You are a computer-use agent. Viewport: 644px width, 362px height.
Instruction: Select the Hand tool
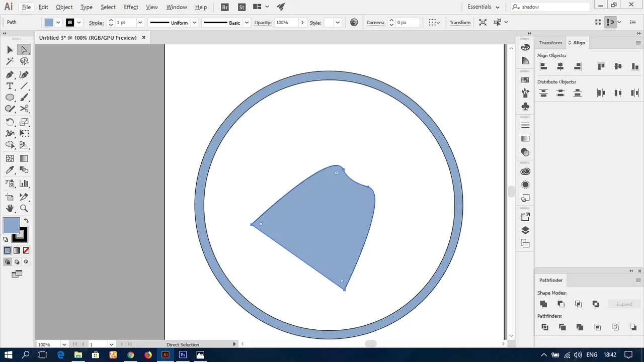pos(10,208)
